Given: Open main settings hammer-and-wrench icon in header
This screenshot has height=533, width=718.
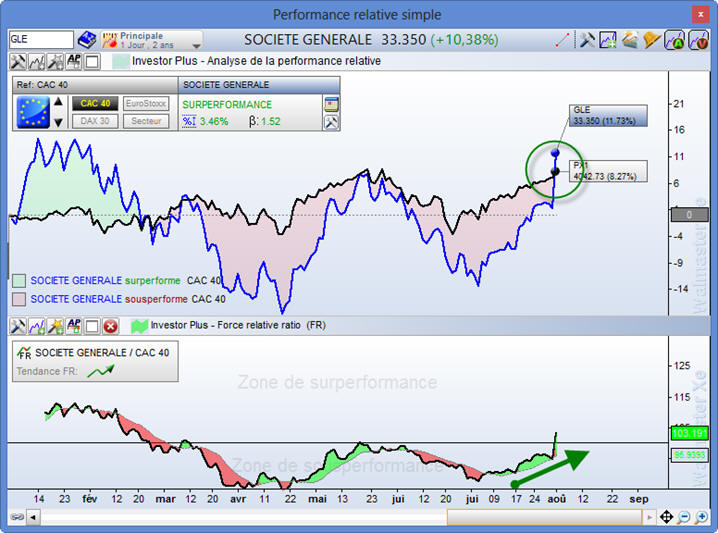Looking at the screenshot, I should [x=587, y=40].
